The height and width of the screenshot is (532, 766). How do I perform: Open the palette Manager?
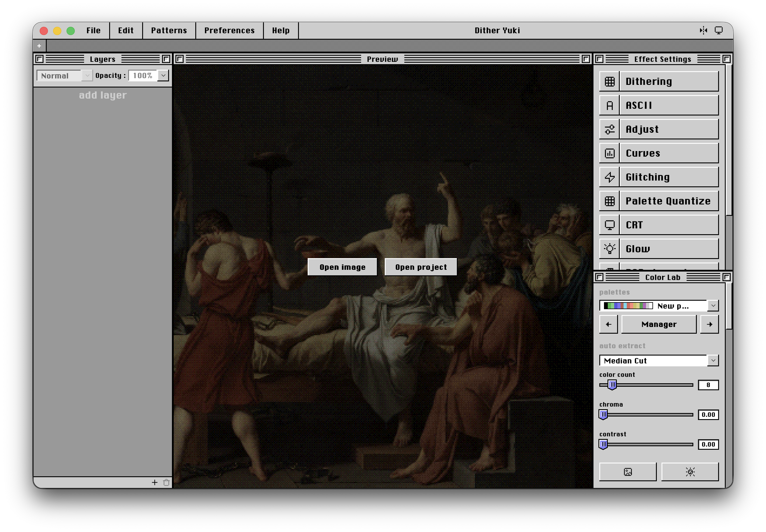(659, 324)
